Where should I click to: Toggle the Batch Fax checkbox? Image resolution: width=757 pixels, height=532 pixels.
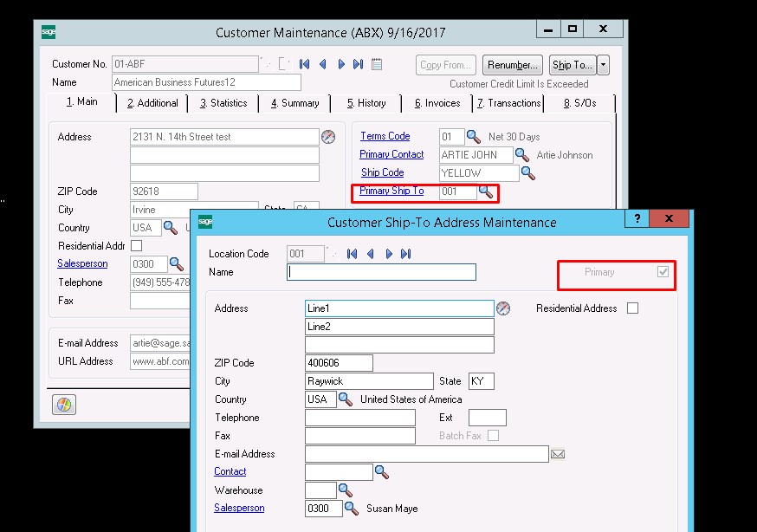click(x=493, y=436)
